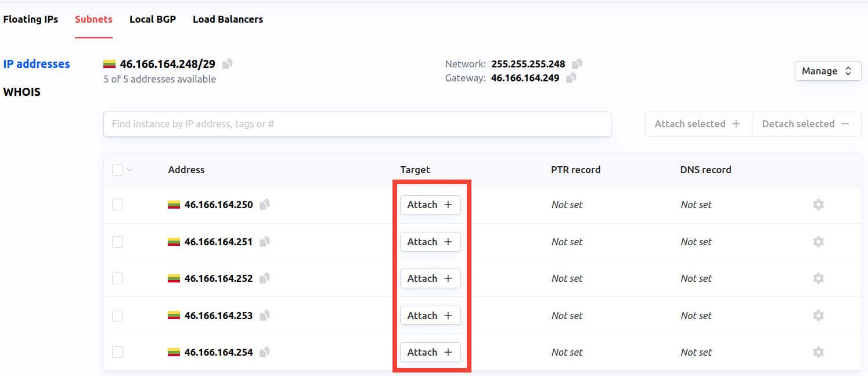Viewport: 868px width, 376px height.
Task: Click the instance search field
Action: pos(357,124)
